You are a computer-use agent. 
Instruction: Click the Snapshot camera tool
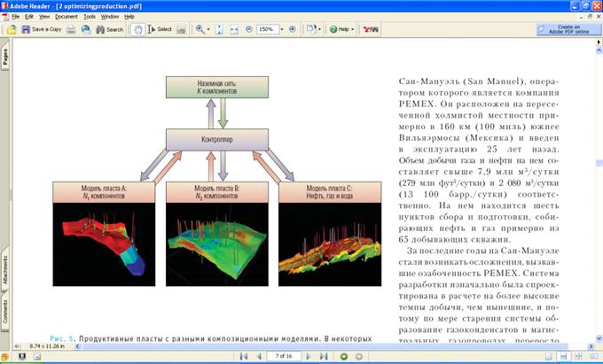[181, 29]
